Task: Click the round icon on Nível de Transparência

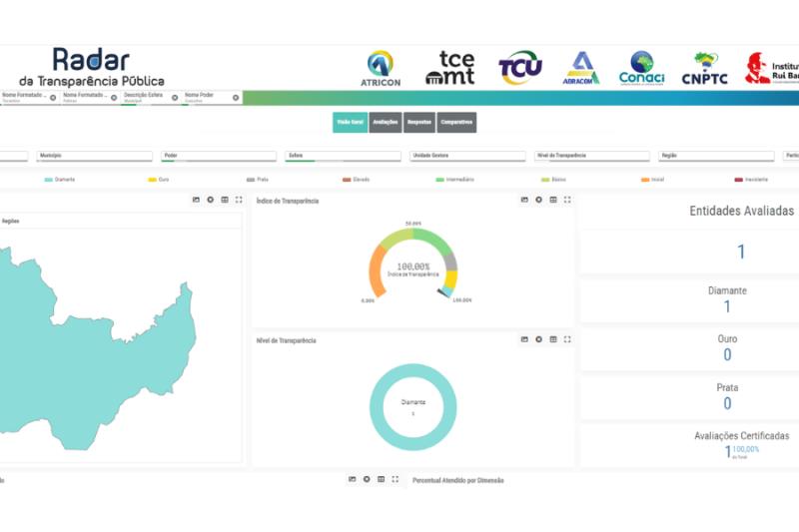Action: [x=539, y=339]
